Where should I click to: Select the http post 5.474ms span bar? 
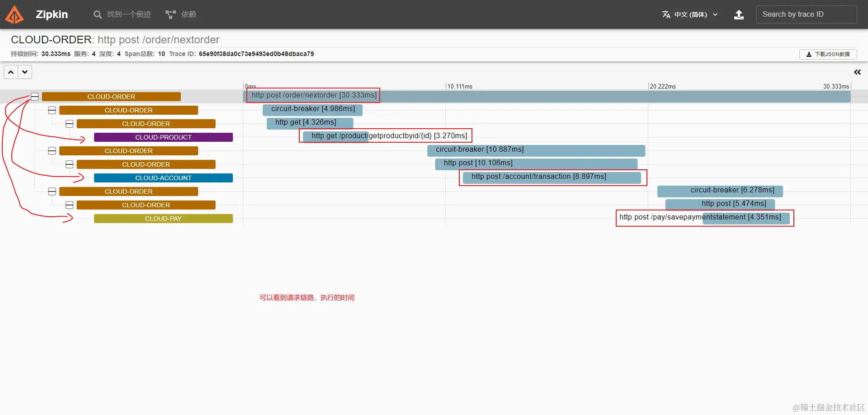click(720, 205)
